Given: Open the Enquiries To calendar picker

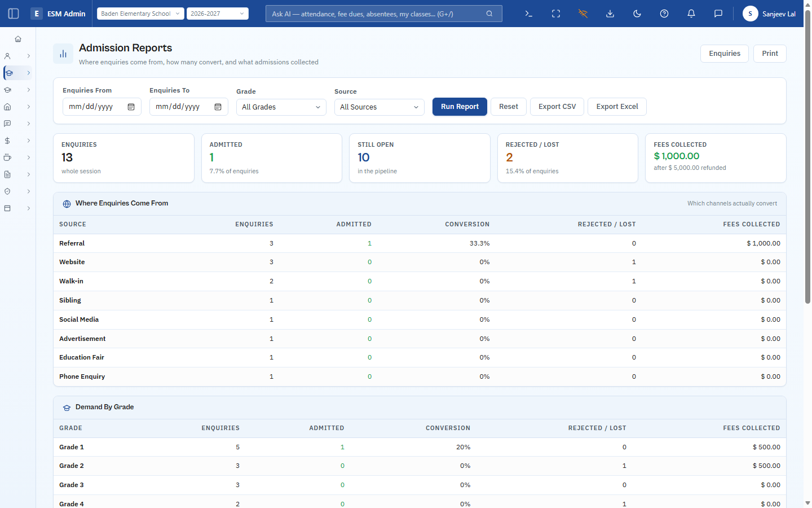Looking at the screenshot, I should pyautogui.click(x=218, y=107).
